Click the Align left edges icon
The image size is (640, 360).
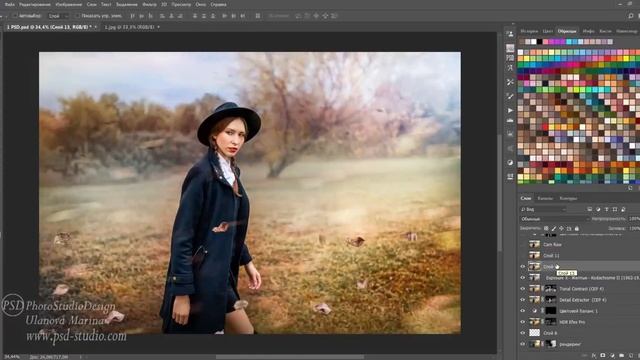point(162,16)
